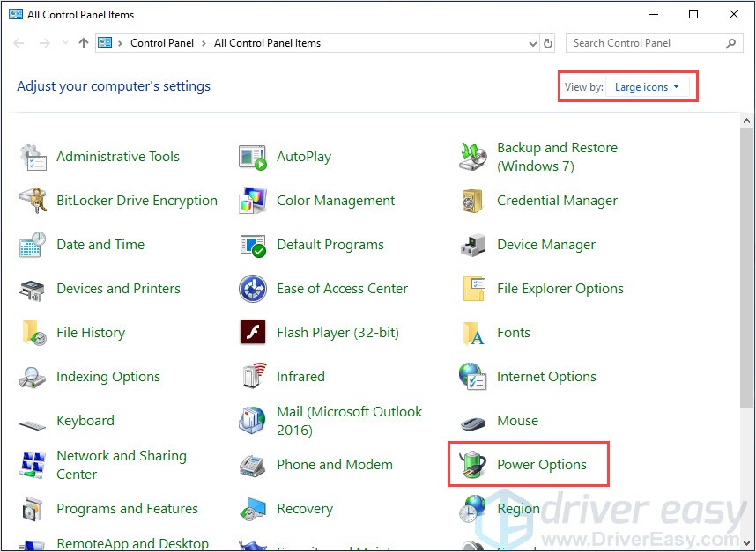Open the BitLocker Drive Encryption icon
The height and width of the screenshot is (552, 756).
(x=33, y=201)
